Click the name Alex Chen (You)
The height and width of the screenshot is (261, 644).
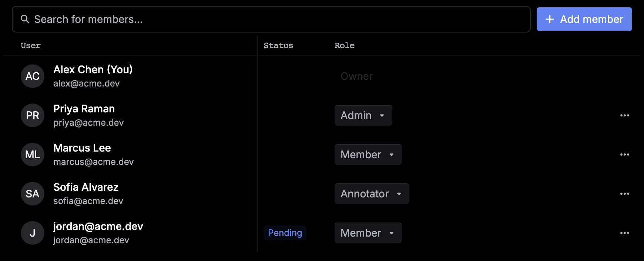tap(93, 70)
